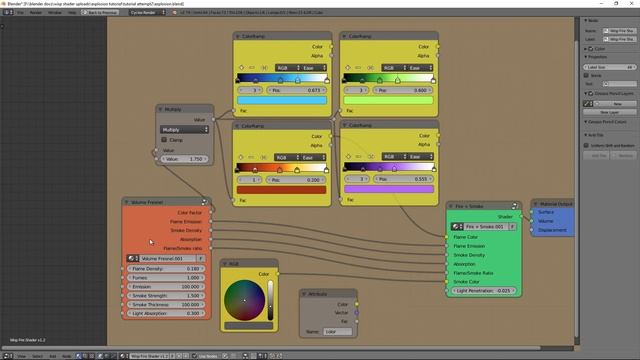Click the RGB node brightness value slider
This screenshot has height=360, width=640.
(x=270, y=300)
